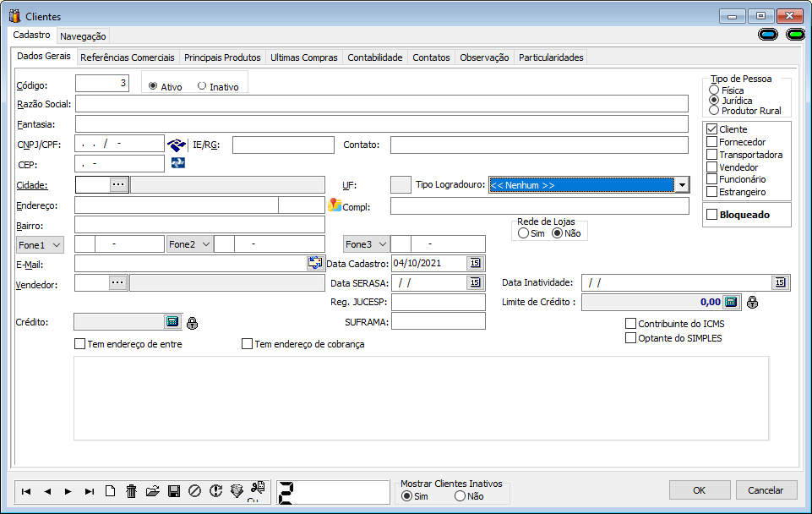Viewport: 812px width, 514px height.
Task: Open Cidade lookup ellipsis button
Action: 118,184
